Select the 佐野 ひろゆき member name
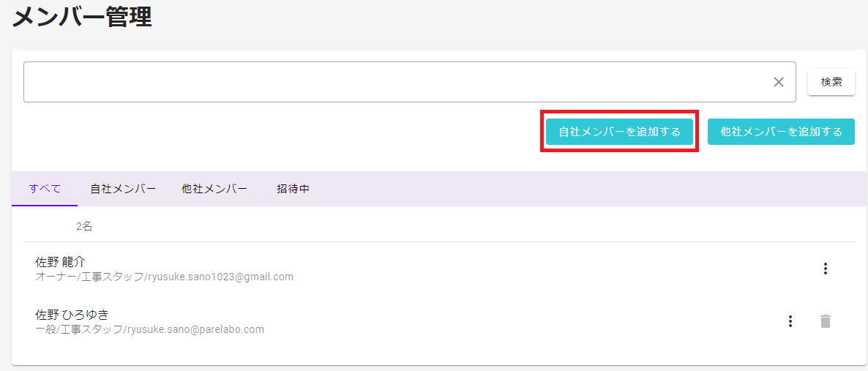This screenshot has width=868, height=371. coord(72,315)
